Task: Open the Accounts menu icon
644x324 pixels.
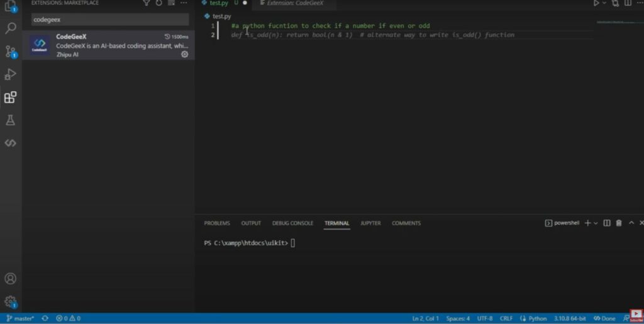Action: [10, 279]
